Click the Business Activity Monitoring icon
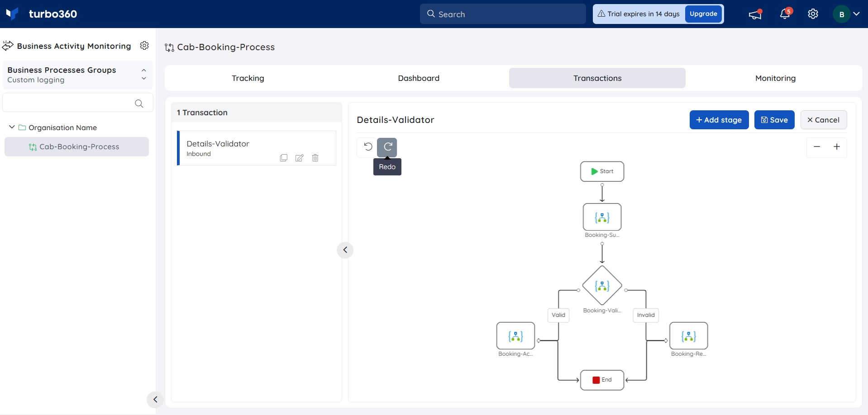 pos(8,46)
